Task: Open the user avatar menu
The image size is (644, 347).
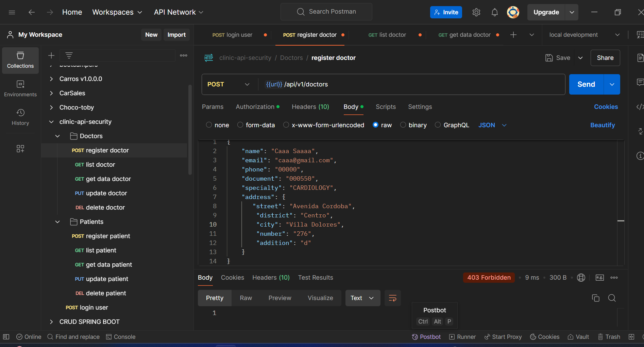Action: 513,12
